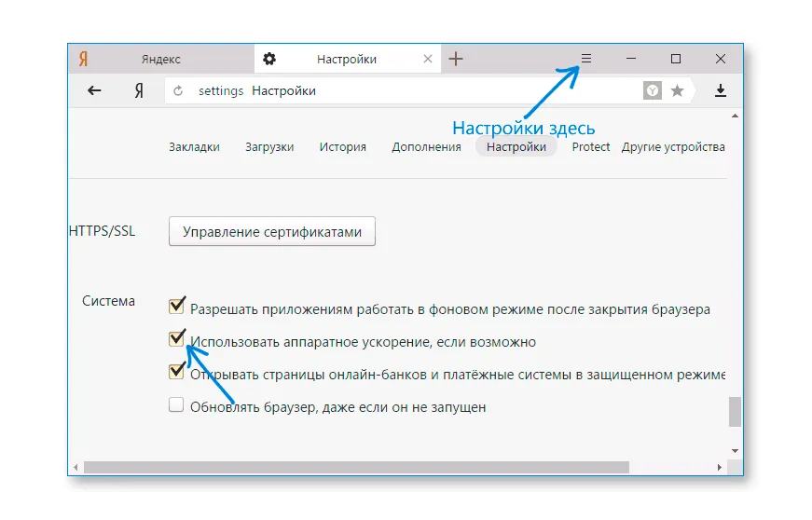The image size is (812, 520).
Task: Open the browser hamburger menu icon
Action: [585, 59]
